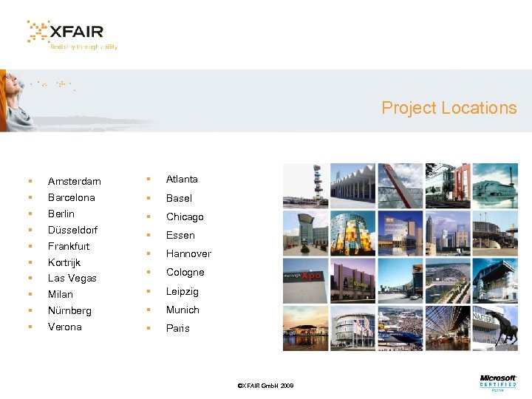Open the sunset waterfront building photo

point(306,328)
